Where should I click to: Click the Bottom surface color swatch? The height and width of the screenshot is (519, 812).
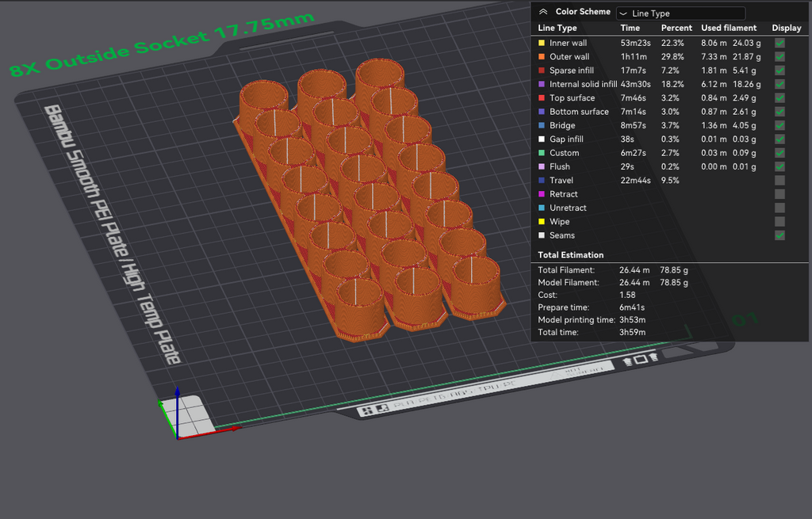pyautogui.click(x=542, y=112)
